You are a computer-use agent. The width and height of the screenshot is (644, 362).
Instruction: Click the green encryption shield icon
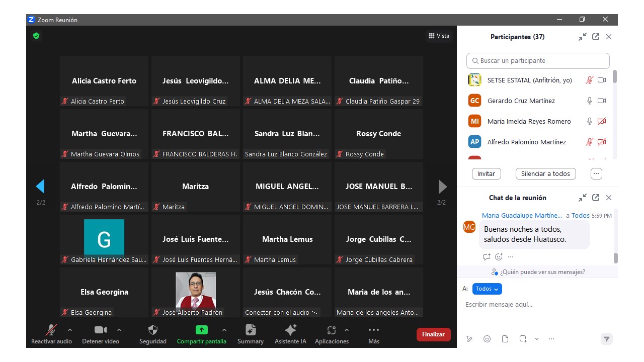(x=36, y=36)
